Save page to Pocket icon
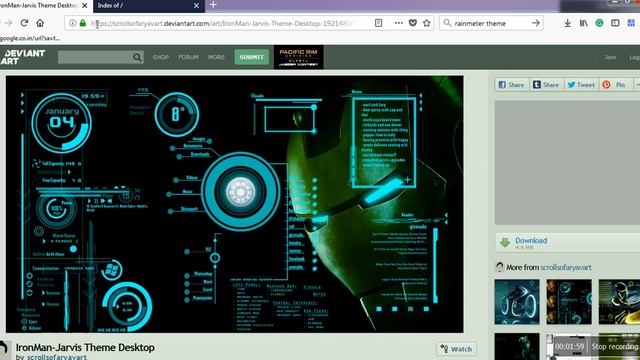 pyautogui.click(x=413, y=23)
